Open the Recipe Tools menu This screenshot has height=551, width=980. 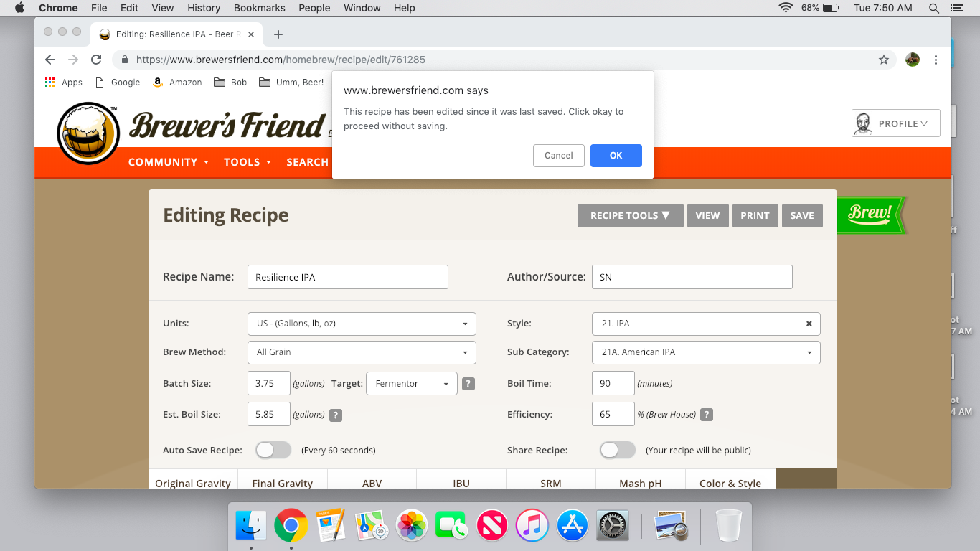click(x=630, y=215)
